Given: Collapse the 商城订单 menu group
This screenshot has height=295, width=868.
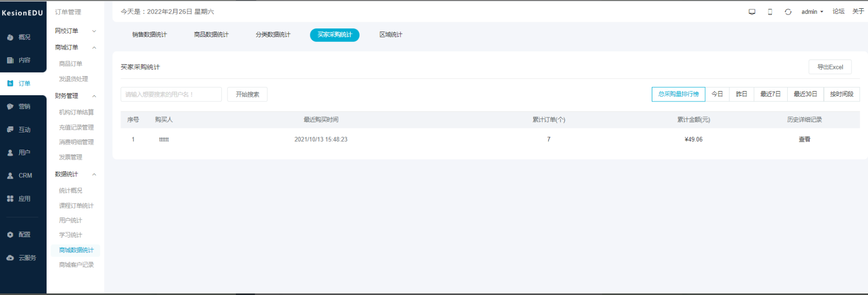Looking at the screenshot, I should (76, 47).
